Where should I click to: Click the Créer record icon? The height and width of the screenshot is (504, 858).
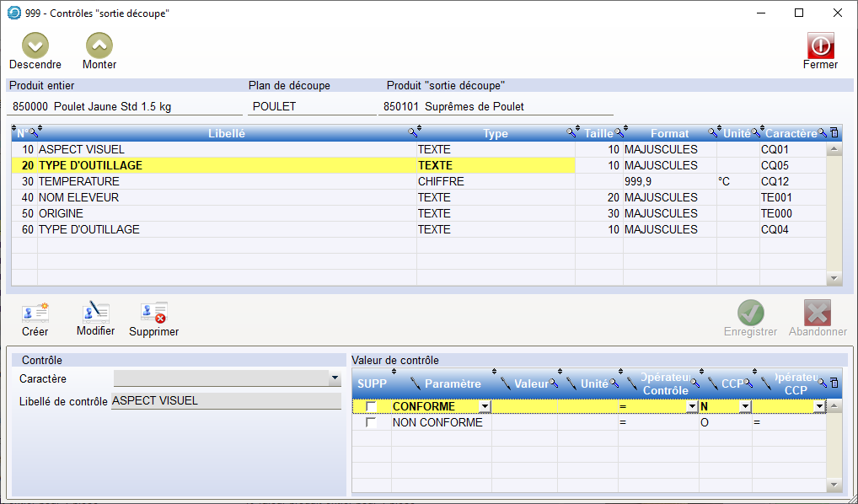point(35,313)
